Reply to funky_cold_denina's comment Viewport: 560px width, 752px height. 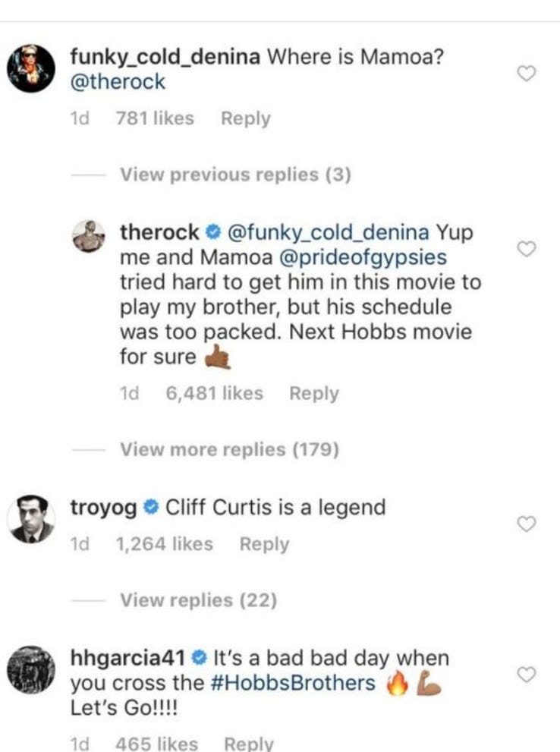(x=245, y=118)
